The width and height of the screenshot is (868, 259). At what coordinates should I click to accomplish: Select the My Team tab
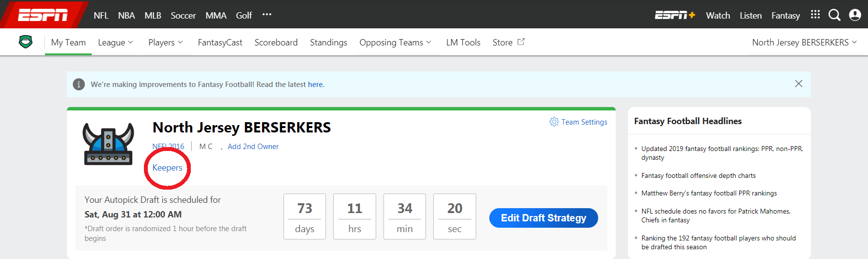(x=68, y=43)
